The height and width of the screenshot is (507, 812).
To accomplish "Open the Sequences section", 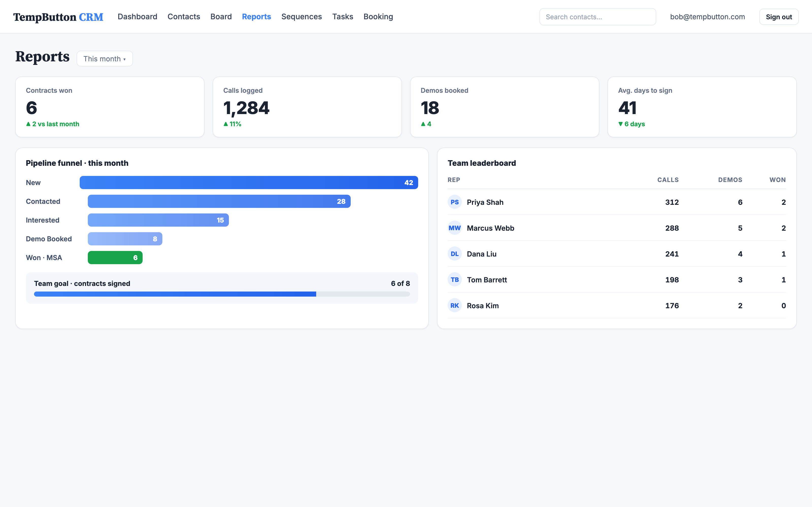I will tap(301, 17).
